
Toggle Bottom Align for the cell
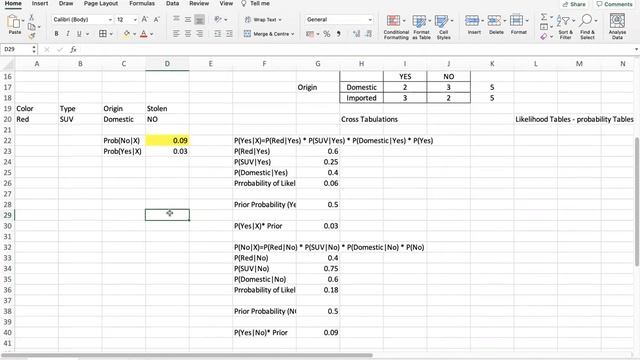200,19
